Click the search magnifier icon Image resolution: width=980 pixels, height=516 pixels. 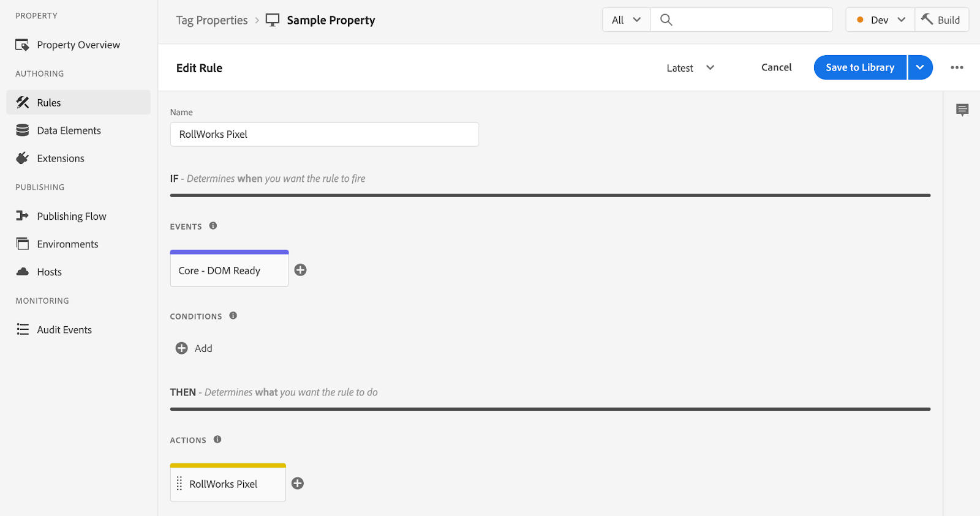pyautogui.click(x=666, y=20)
